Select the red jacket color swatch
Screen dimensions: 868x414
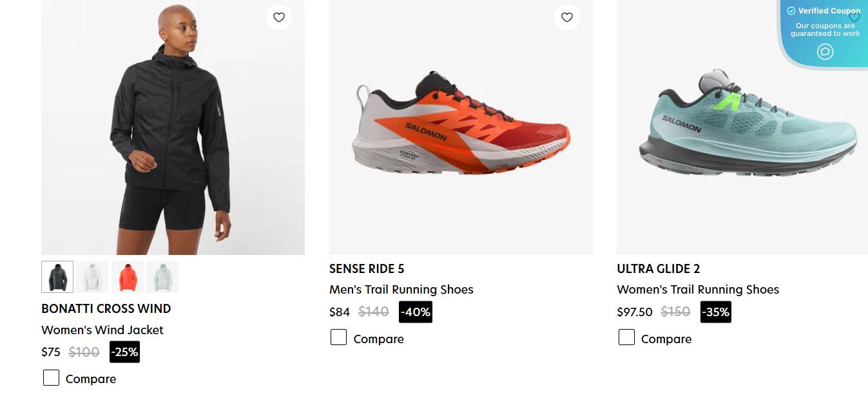pos(127,276)
